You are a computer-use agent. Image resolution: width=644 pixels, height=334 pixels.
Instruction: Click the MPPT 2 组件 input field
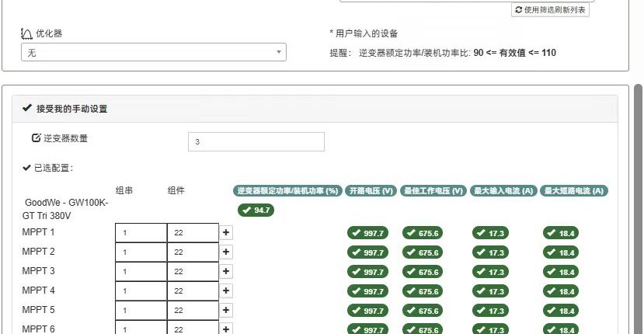point(193,252)
